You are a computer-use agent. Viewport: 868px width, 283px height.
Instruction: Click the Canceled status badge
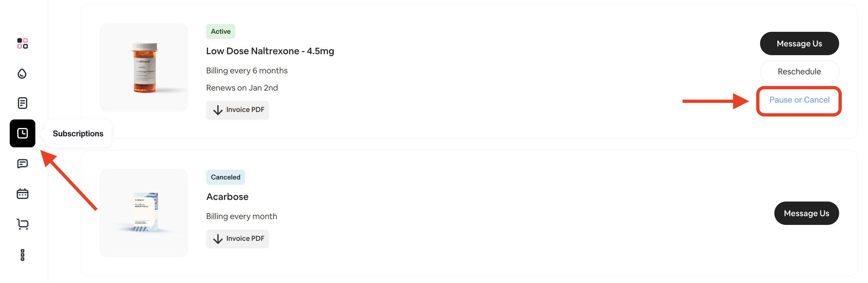[x=225, y=177]
